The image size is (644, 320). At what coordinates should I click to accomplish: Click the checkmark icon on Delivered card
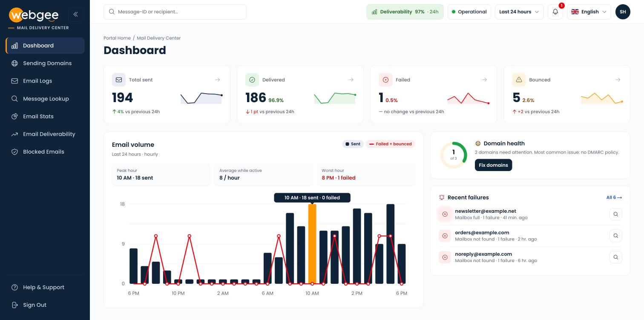pos(252,80)
